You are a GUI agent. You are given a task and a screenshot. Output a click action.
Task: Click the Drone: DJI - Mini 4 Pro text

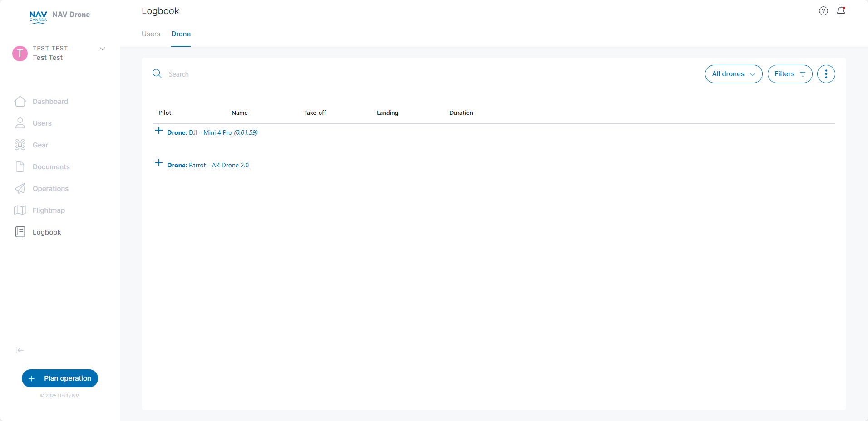pos(212,132)
